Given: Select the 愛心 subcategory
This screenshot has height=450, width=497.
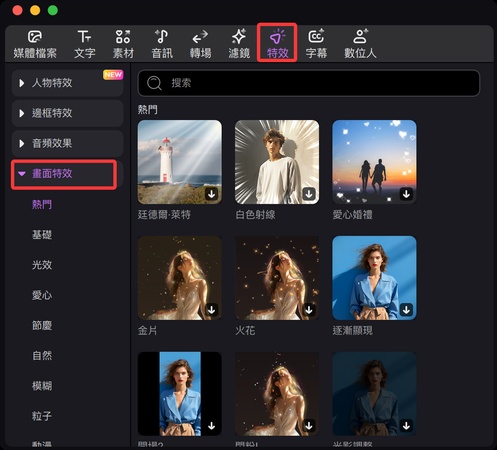Looking at the screenshot, I should [42, 295].
